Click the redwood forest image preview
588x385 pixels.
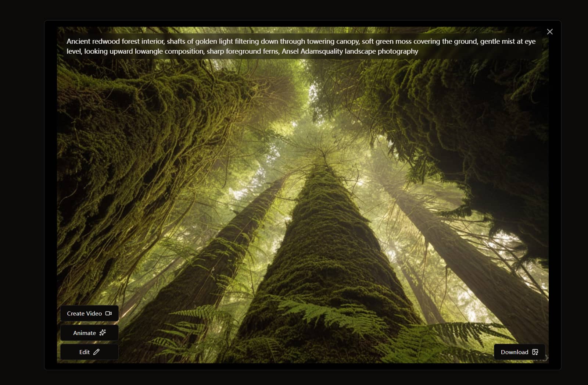(303, 195)
